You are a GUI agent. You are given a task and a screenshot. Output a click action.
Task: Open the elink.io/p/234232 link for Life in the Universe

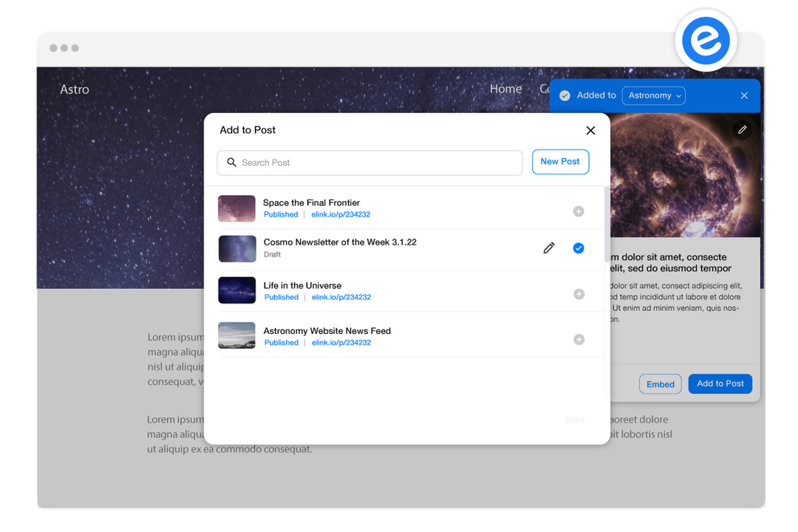click(341, 297)
